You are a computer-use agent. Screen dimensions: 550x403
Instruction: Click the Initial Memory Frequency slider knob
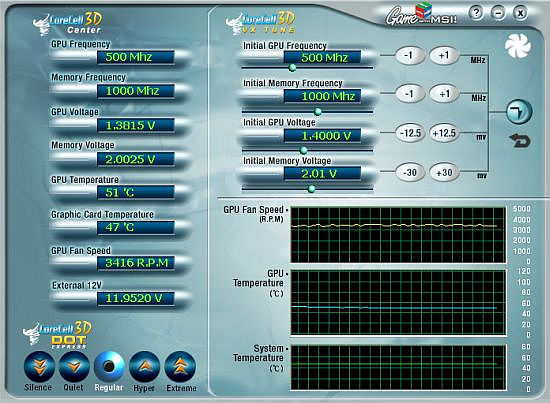(318, 112)
